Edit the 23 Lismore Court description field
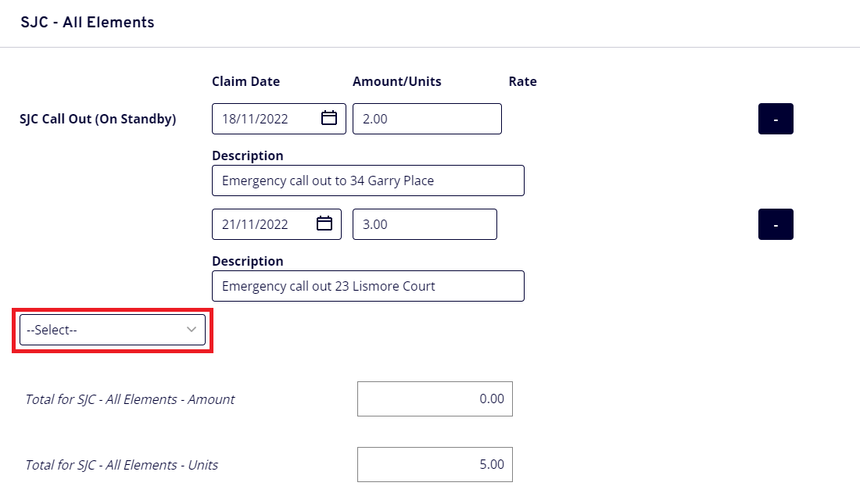The width and height of the screenshot is (860, 504). [x=367, y=286]
